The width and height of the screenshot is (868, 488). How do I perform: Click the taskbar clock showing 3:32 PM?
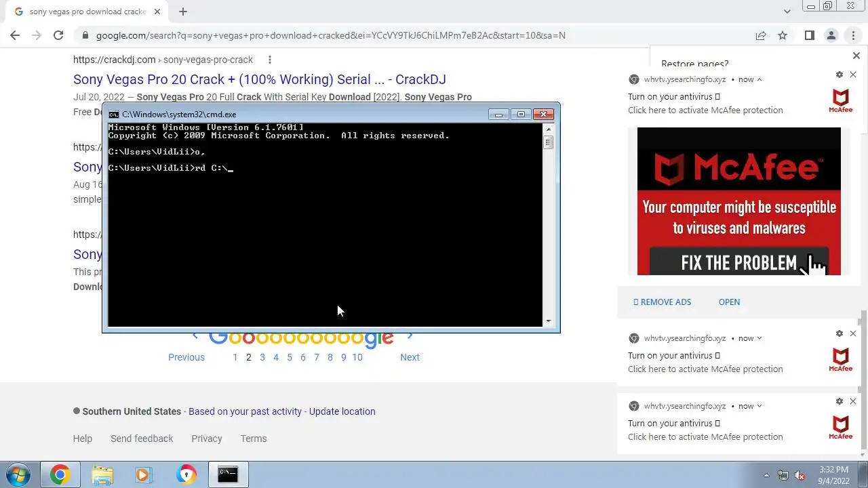pyautogui.click(x=833, y=474)
